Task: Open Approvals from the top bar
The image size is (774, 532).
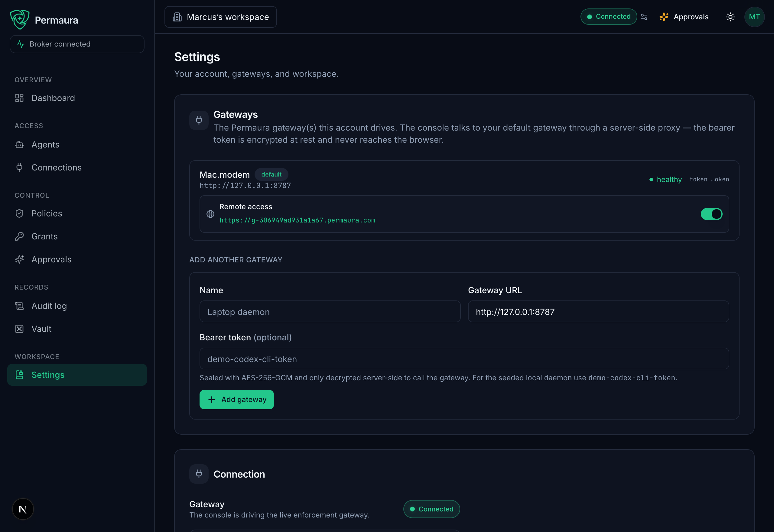Action: 684,17
